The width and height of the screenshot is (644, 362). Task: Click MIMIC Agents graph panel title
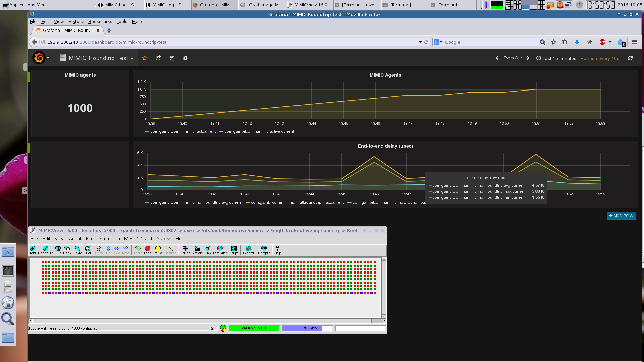pyautogui.click(x=385, y=75)
